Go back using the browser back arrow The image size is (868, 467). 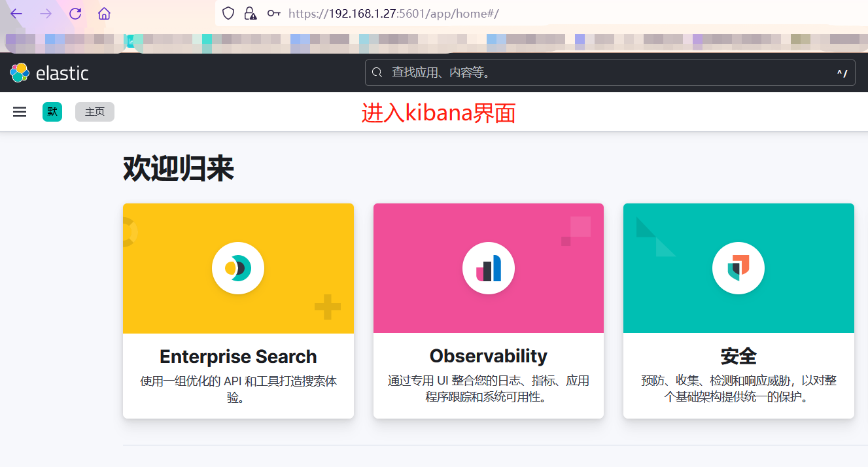click(16, 14)
